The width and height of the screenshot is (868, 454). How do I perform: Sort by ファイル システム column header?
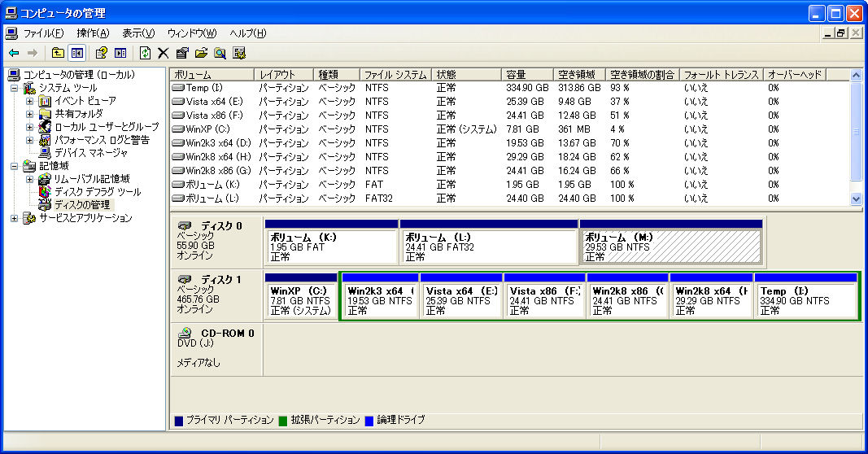point(395,75)
